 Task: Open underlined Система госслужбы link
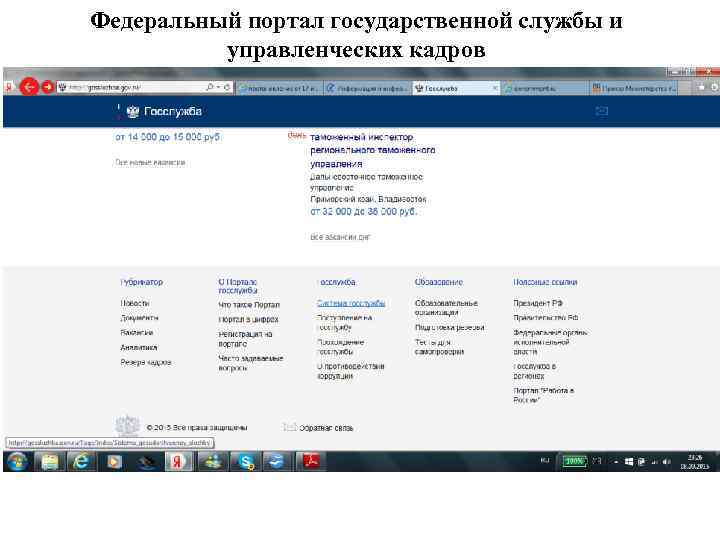pos(351,303)
